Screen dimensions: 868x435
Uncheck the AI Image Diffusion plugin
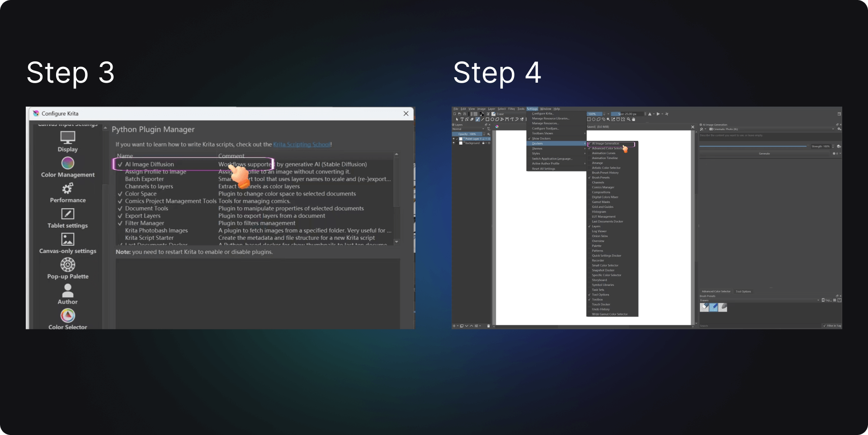[x=120, y=164]
